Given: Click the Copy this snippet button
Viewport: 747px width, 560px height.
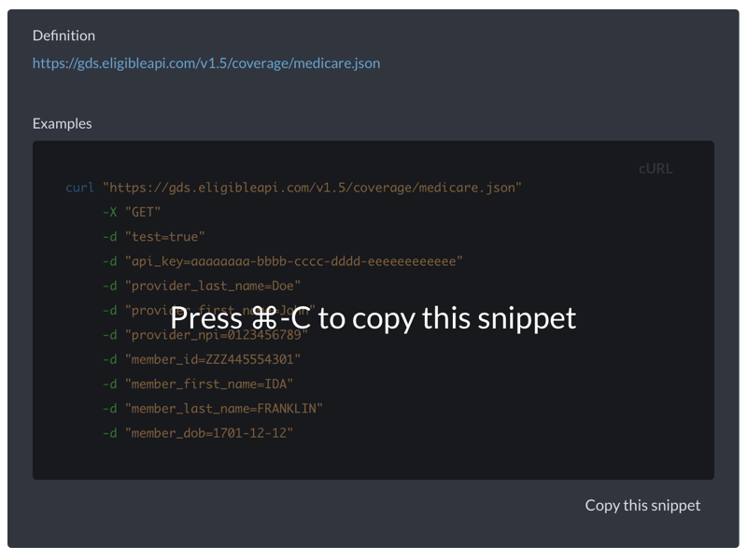Looking at the screenshot, I should click(642, 505).
